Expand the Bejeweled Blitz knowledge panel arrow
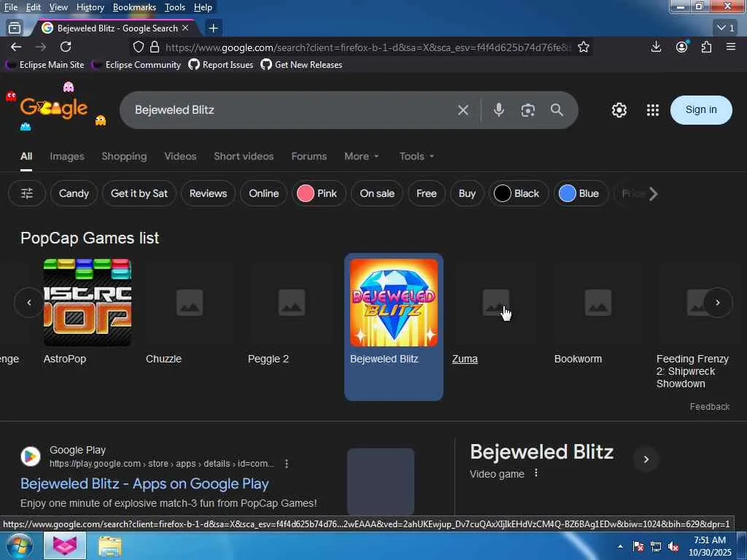Viewport: 747px width, 560px height. (646, 459)
